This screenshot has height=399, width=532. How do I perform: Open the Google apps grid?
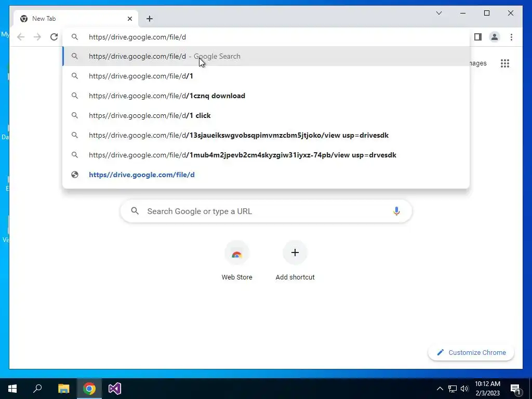click(x=505, y=63)
